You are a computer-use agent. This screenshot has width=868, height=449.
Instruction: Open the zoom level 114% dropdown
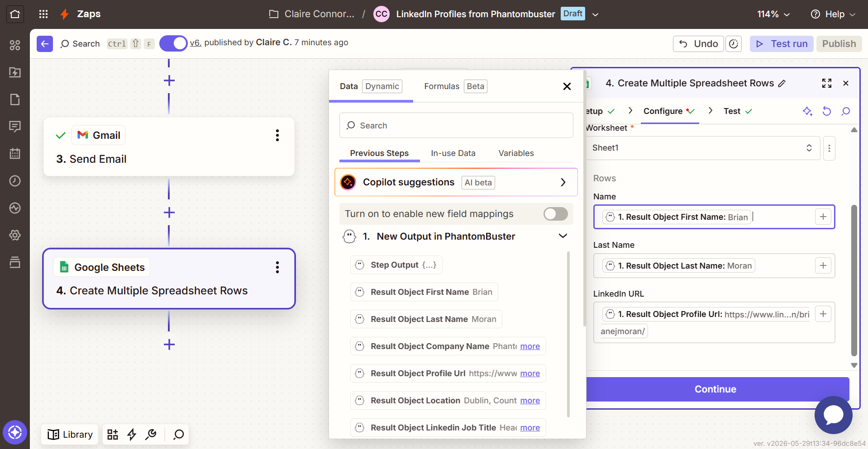point(773,14)
